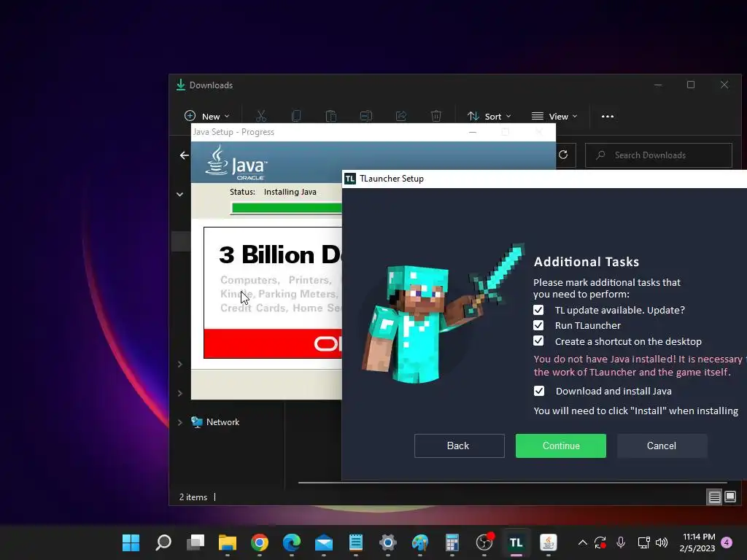Viewport: 747px width, 560px height.
Task: Uncheck Download and install Java checkbox
Action: [x=539, y=391]
